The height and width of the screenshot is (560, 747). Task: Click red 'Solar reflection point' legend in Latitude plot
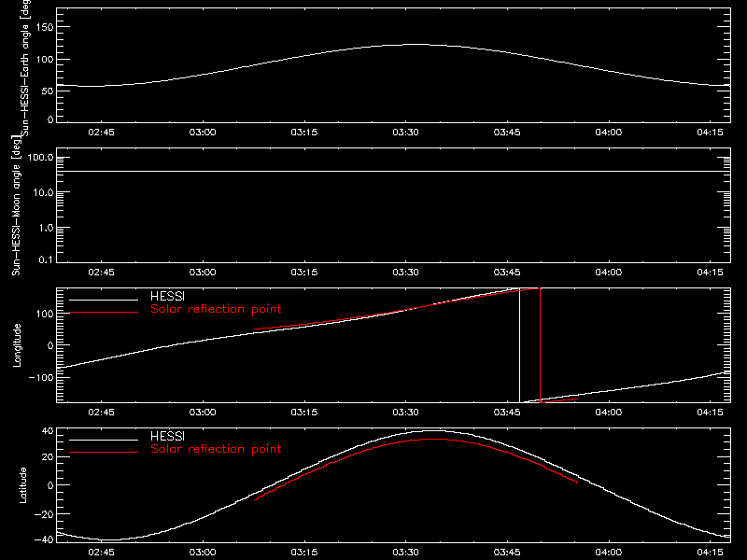(216, 449)
